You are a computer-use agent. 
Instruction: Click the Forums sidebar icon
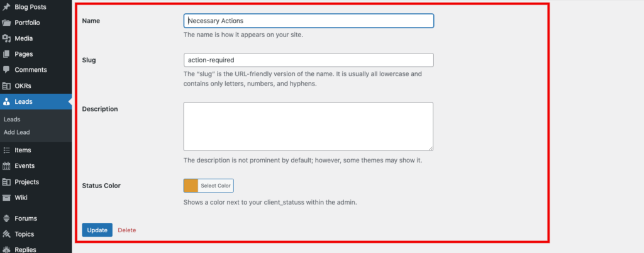pyautogui.click(x=6, y=218)
